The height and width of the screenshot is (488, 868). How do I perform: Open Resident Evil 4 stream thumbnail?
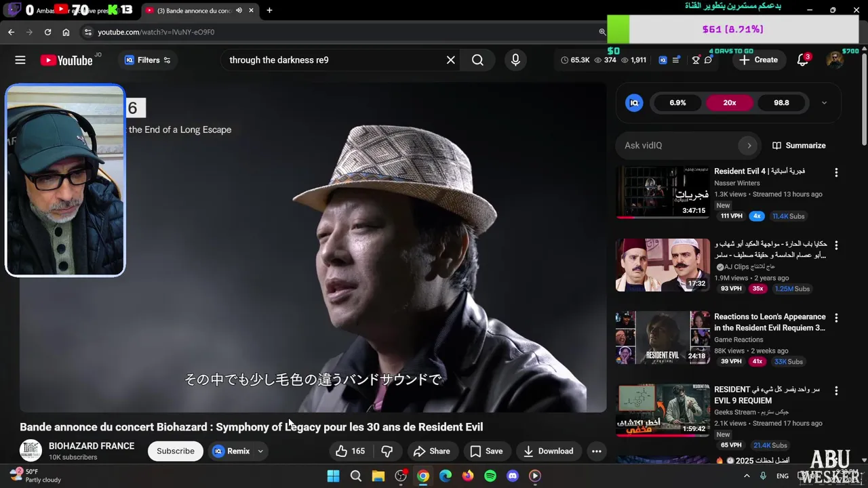point(663,192)
